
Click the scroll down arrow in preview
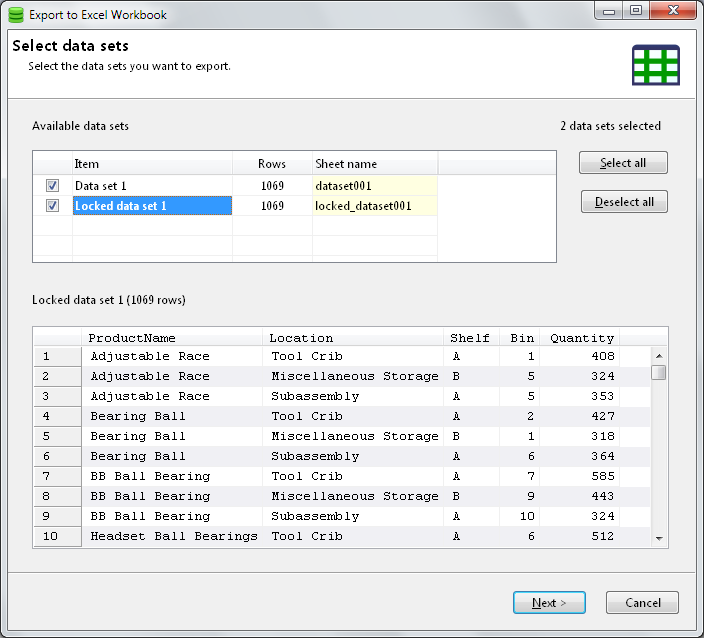[658, 538]
